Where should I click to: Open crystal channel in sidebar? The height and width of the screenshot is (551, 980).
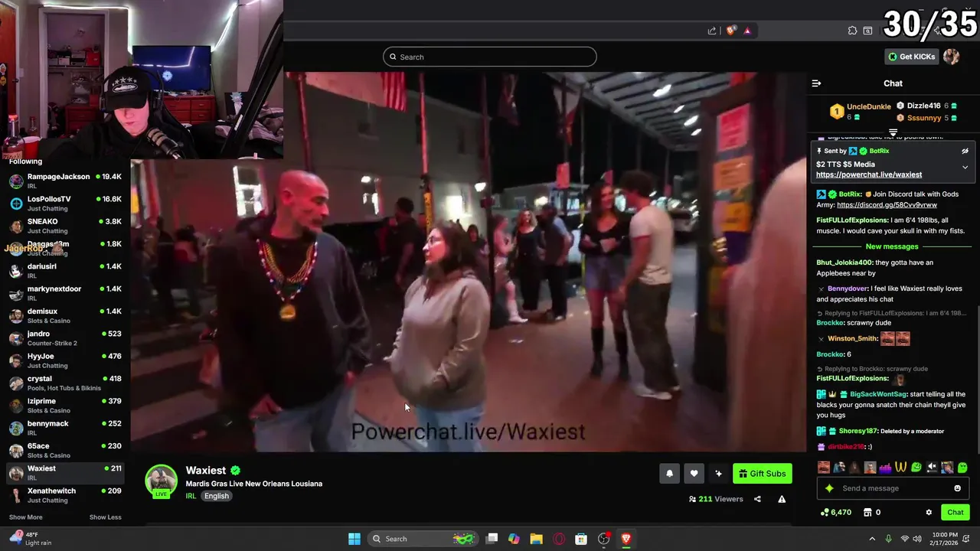click(x=65, y=383)
